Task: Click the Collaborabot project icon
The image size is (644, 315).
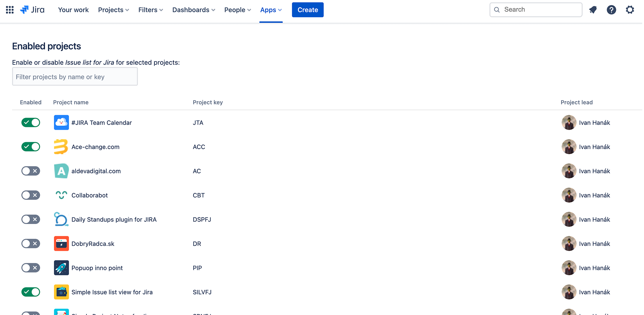Action: click(61, 195)
